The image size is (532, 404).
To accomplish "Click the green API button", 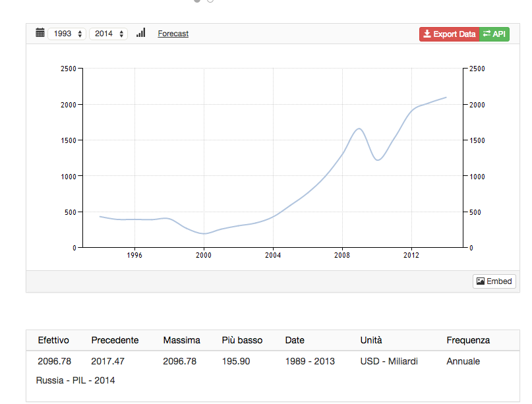I will click(494, 34).
